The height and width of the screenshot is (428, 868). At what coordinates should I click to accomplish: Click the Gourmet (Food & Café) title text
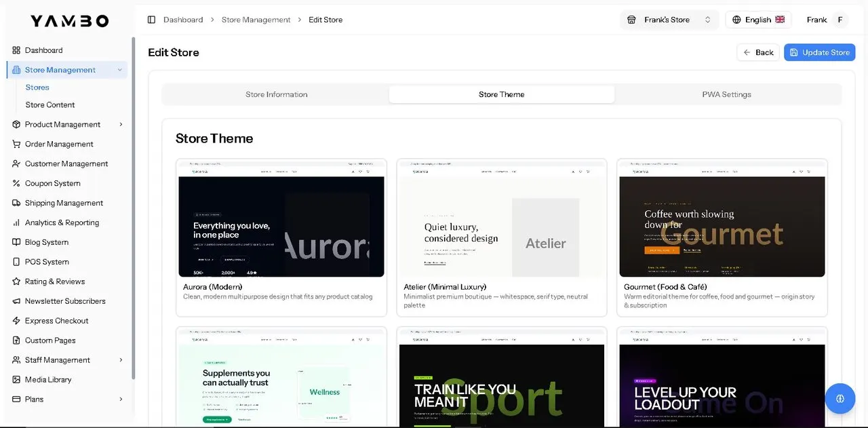click(x=665, y=287)
